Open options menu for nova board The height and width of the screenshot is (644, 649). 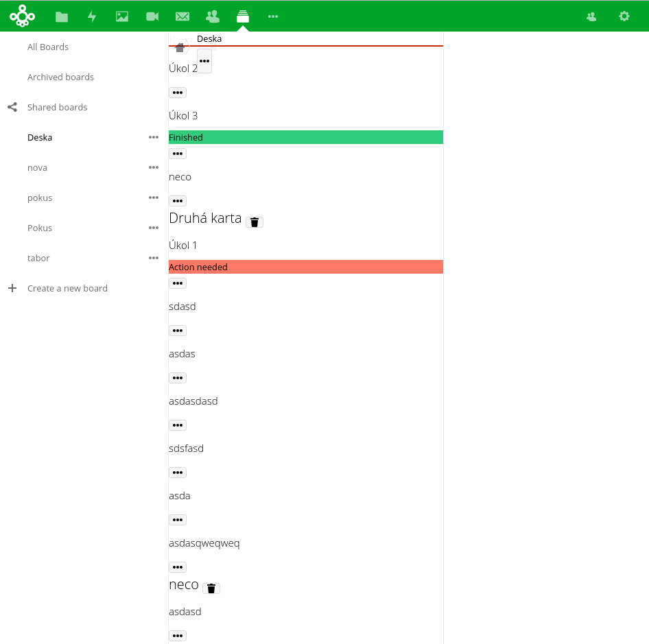(154, 167)
